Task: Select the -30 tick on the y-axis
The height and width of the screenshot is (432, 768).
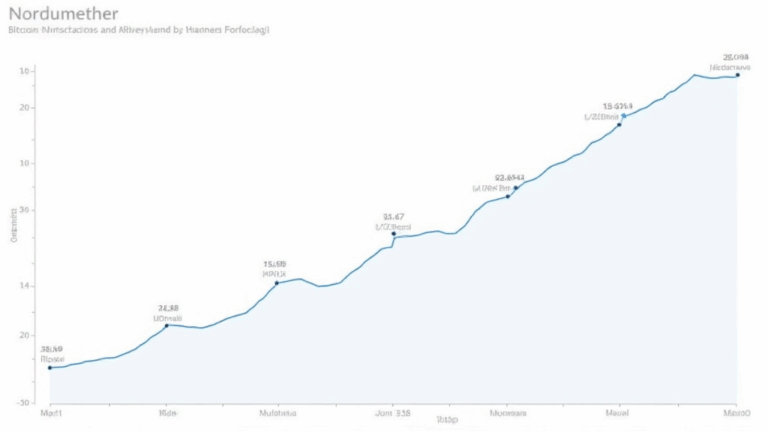Action: tap(24, 402)
